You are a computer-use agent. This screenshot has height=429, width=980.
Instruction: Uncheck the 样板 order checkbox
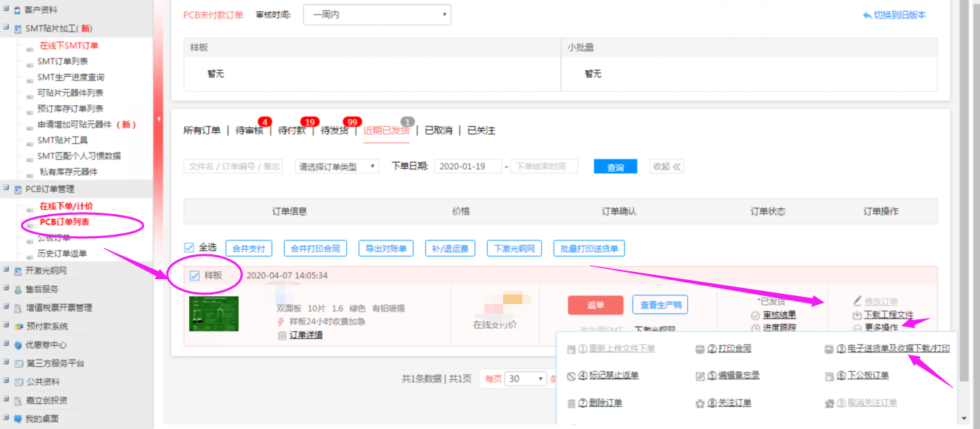[194, 276]
